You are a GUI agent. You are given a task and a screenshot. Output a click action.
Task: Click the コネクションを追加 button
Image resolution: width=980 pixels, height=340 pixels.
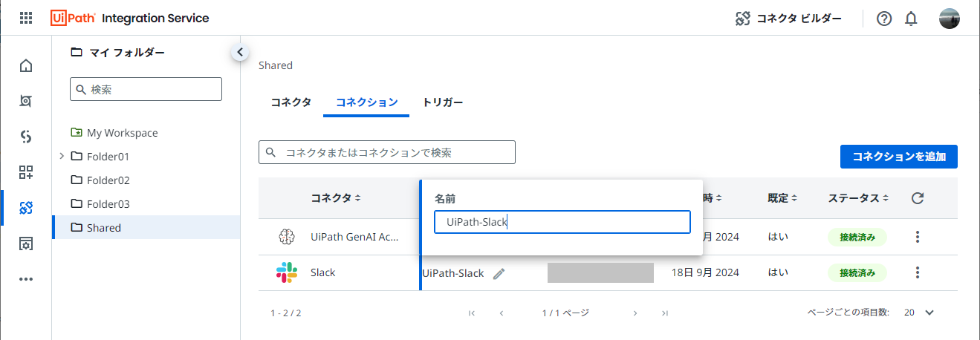point(898,157)
